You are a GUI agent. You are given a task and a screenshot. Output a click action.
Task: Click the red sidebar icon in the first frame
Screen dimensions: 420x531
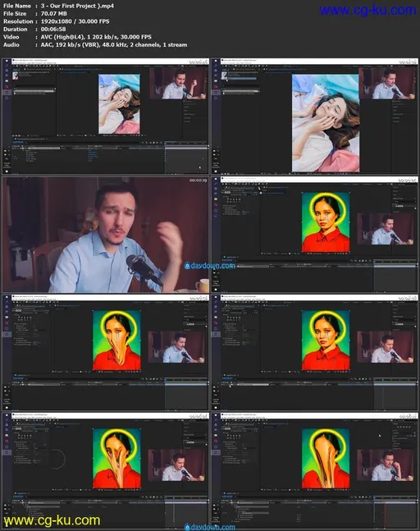click(x=7, y=87)
